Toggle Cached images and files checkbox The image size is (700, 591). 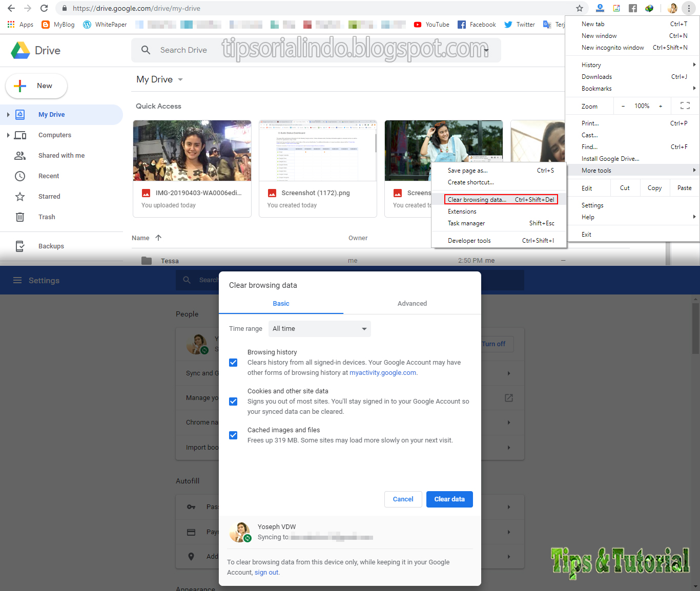click(x=233, y=435)
